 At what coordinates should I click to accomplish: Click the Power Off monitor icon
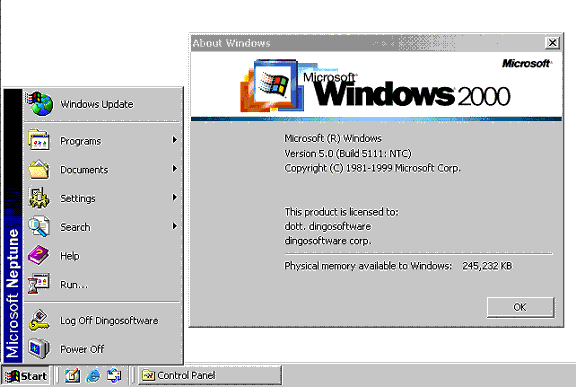39,348
